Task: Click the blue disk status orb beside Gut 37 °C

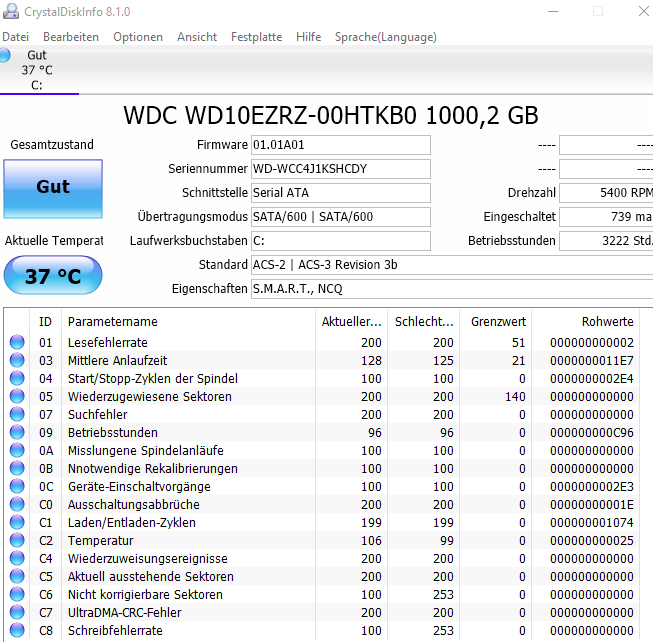Action: tap(4, 55)
